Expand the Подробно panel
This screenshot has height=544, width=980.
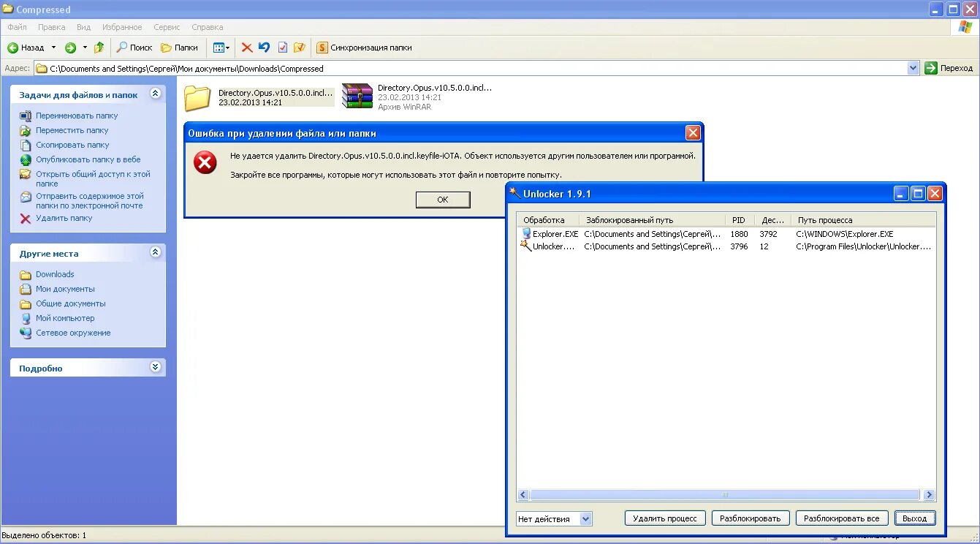point(155,367)
